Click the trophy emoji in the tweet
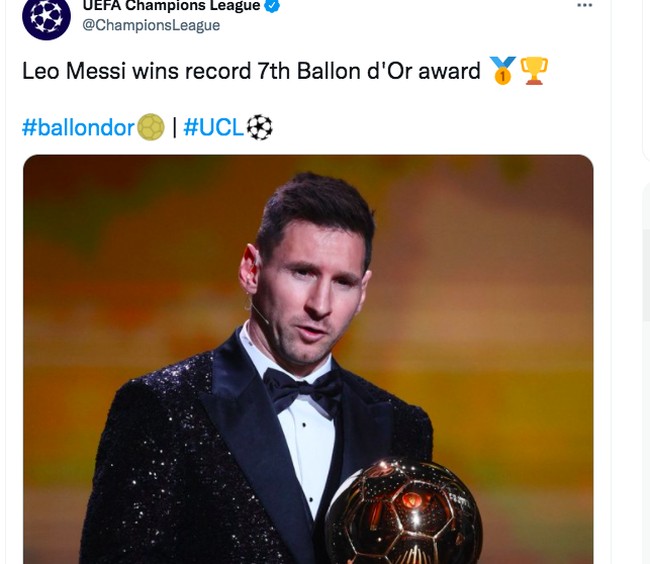 coord(534,71)
